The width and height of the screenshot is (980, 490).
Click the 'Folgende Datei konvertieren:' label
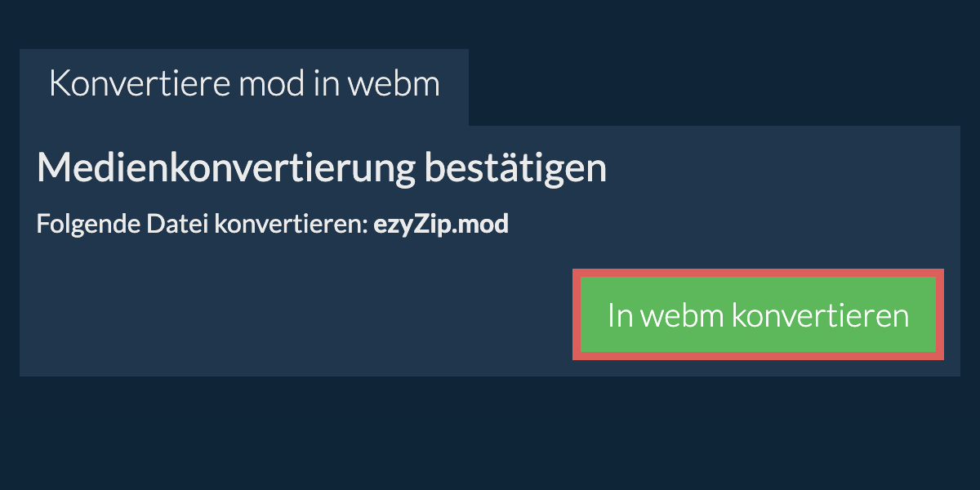pyautogui.click(x=202, y=225)
